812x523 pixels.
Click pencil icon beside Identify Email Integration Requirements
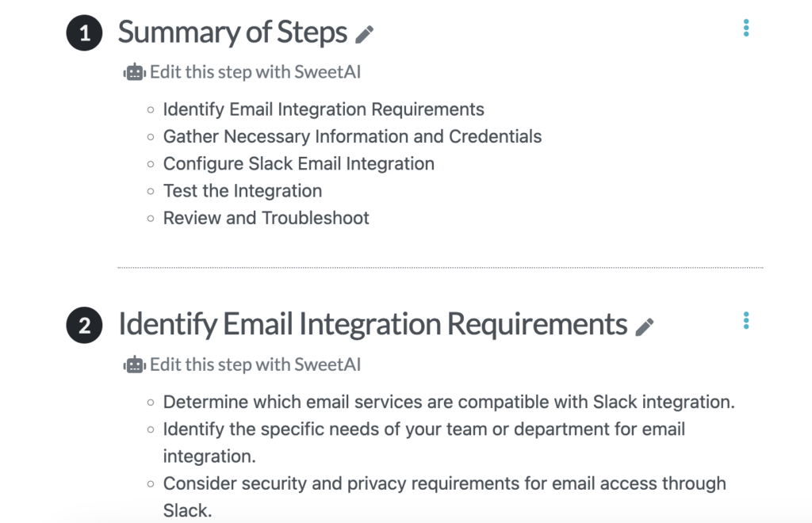pyautogui.click(x=644, y=327)
